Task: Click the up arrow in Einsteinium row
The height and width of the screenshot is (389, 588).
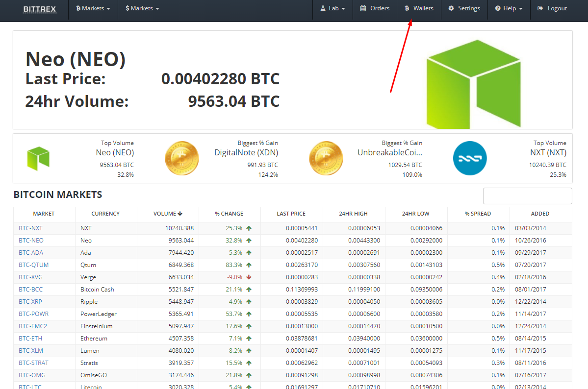Action: point(249,326)
